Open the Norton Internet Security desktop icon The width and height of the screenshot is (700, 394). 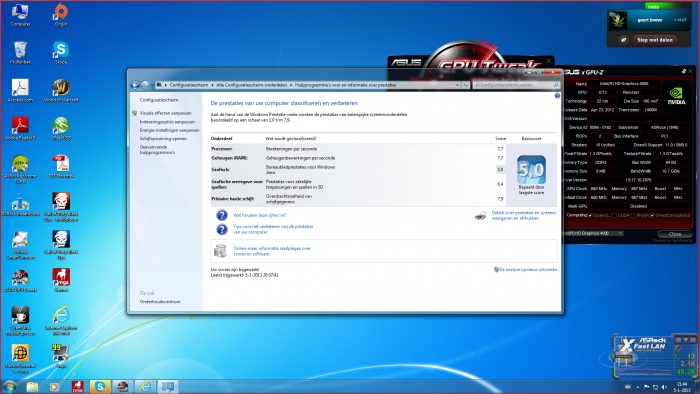click(20, 358)
